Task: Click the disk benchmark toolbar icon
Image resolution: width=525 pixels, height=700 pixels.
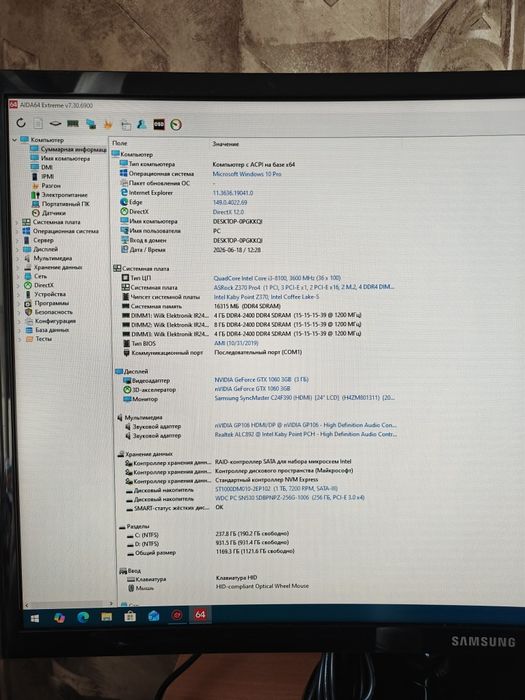Action: 55,123
